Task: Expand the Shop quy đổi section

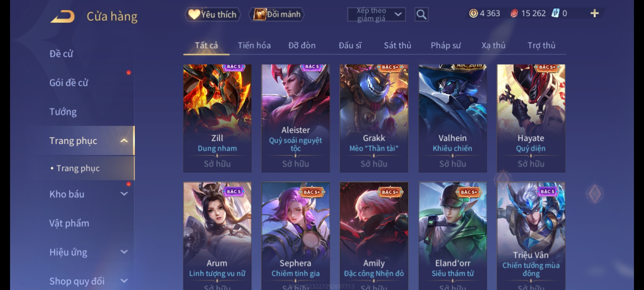Action: point(124,281)
